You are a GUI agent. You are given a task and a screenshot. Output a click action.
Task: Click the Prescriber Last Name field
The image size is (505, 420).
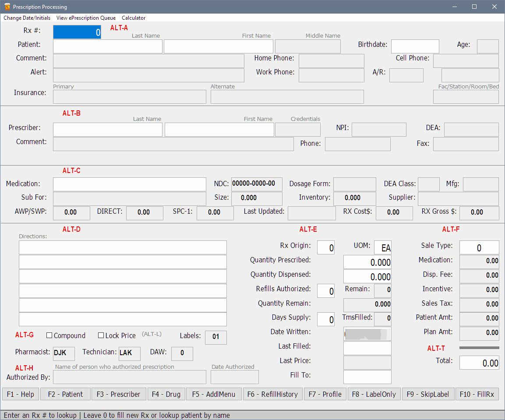click(x=108, y=130)
